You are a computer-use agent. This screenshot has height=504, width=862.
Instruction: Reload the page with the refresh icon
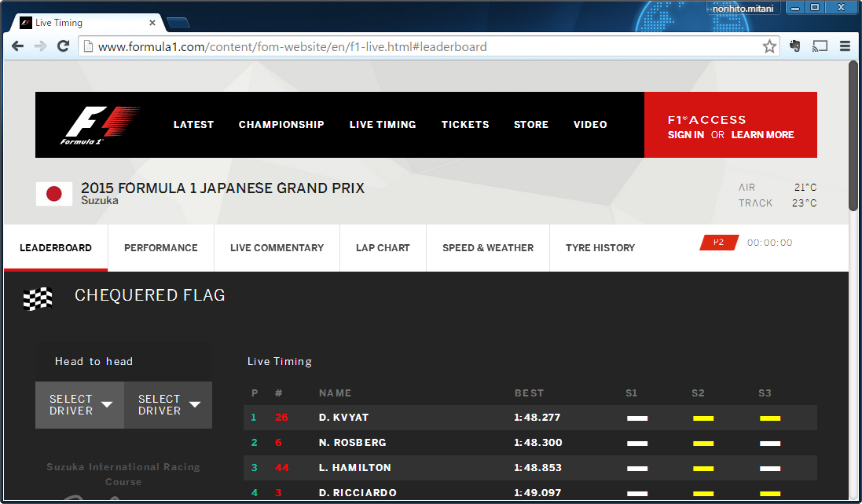[63, 46]
